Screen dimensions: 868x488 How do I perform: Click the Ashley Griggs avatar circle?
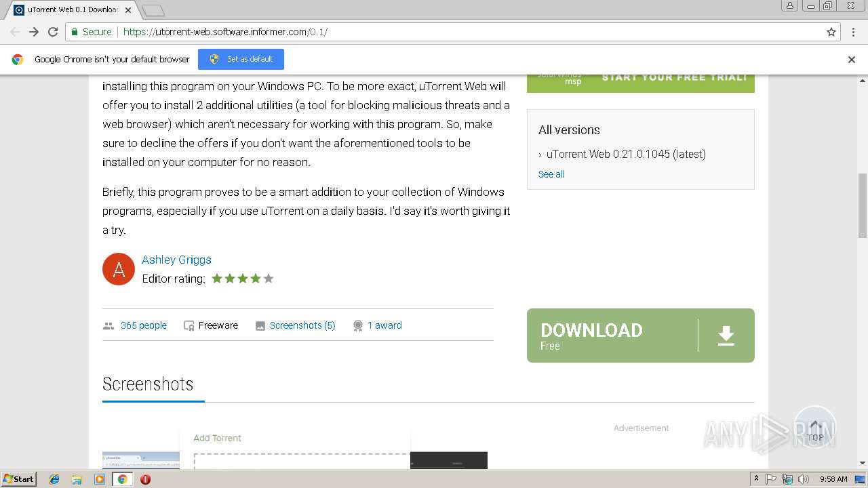click(119, 269)
